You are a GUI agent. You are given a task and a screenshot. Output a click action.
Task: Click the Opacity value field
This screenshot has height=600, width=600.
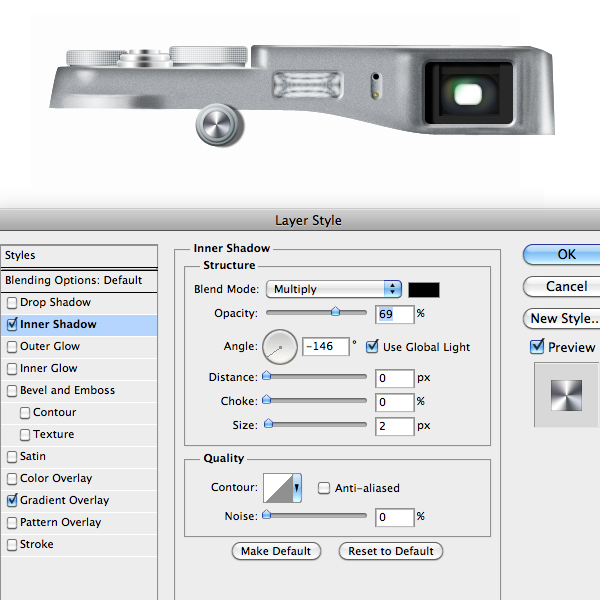(395, 314)
